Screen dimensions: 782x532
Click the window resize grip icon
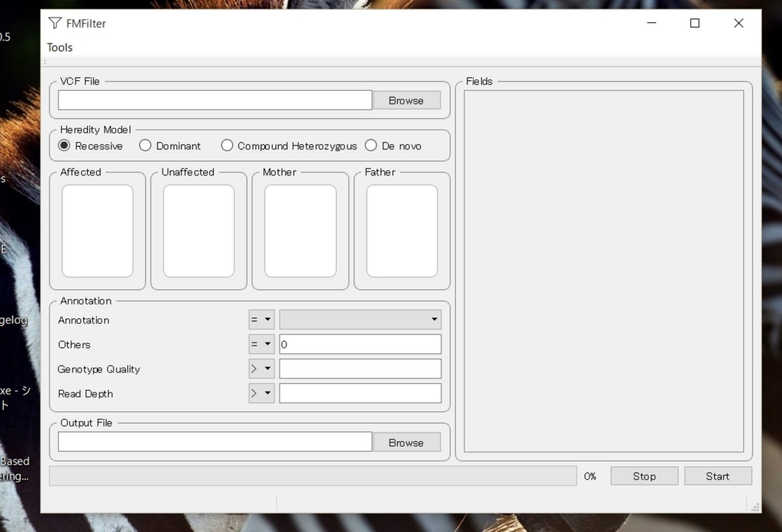(755, 507)
